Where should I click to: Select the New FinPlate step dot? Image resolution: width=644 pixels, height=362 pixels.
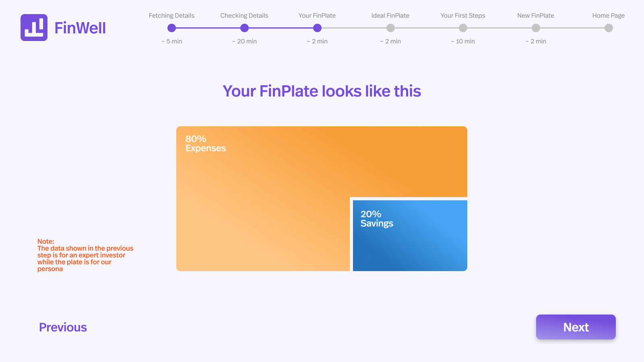(x=536, y=28)
